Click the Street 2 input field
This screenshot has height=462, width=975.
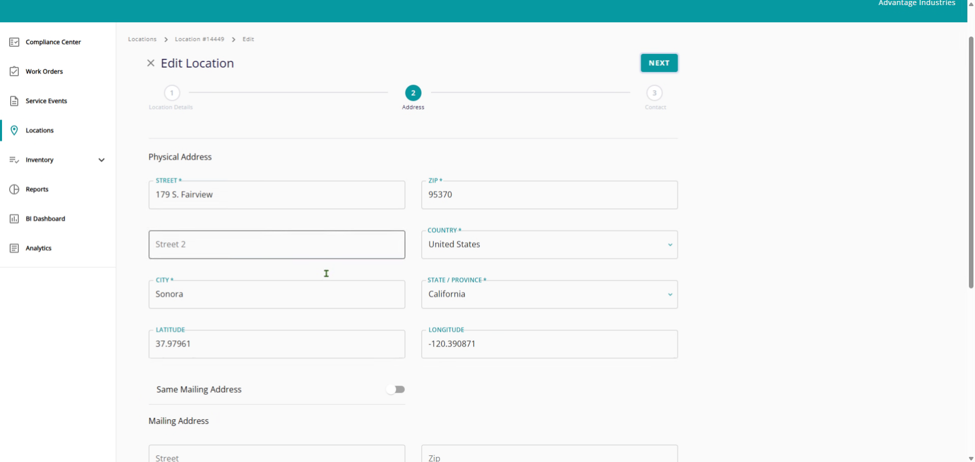pos(277,245)
